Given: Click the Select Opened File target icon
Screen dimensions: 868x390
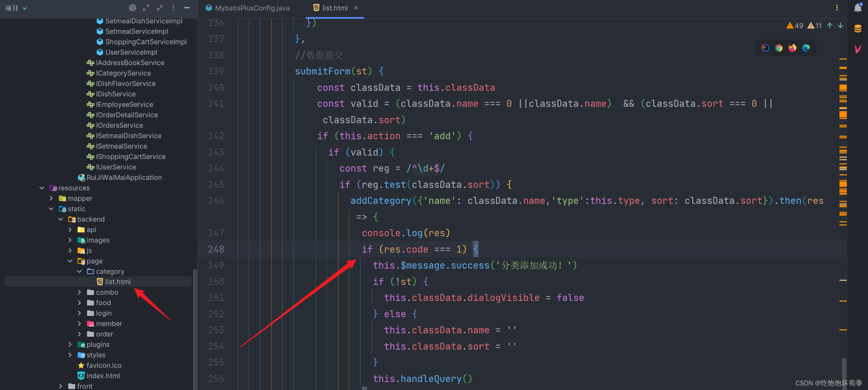Looking at the screenshot, I should [132, 8].
